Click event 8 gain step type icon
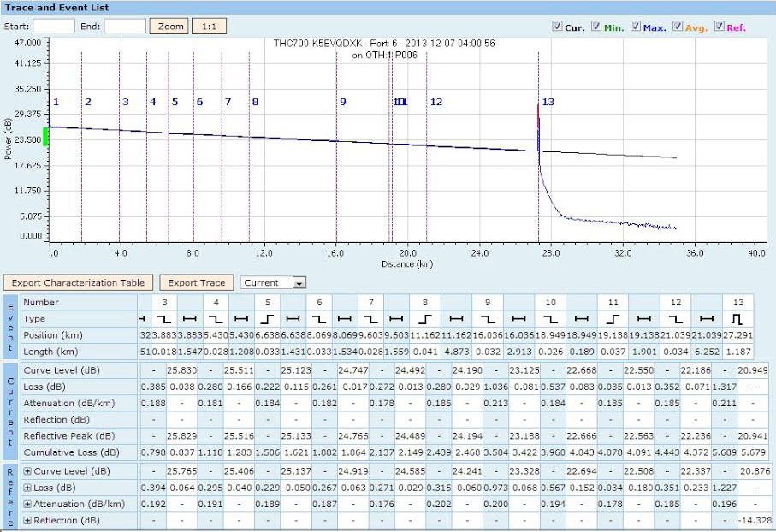The image size is (776, 532). [x=424, y=319]
